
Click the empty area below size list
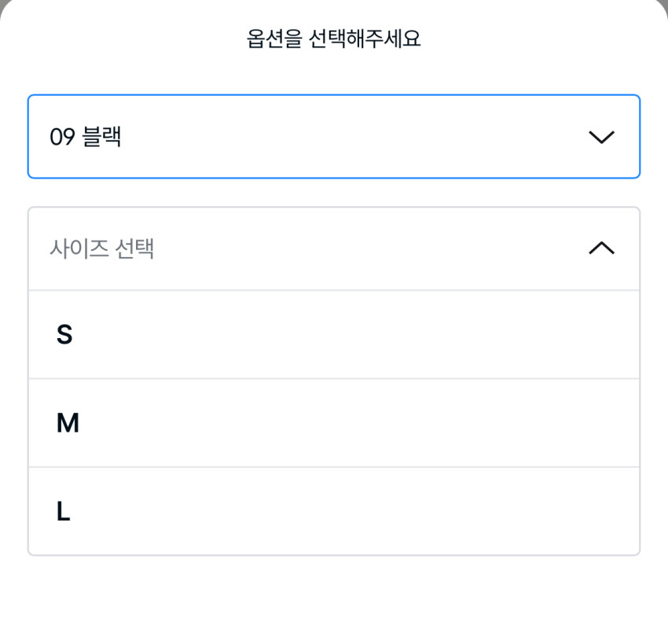click(x=334, y=602)
